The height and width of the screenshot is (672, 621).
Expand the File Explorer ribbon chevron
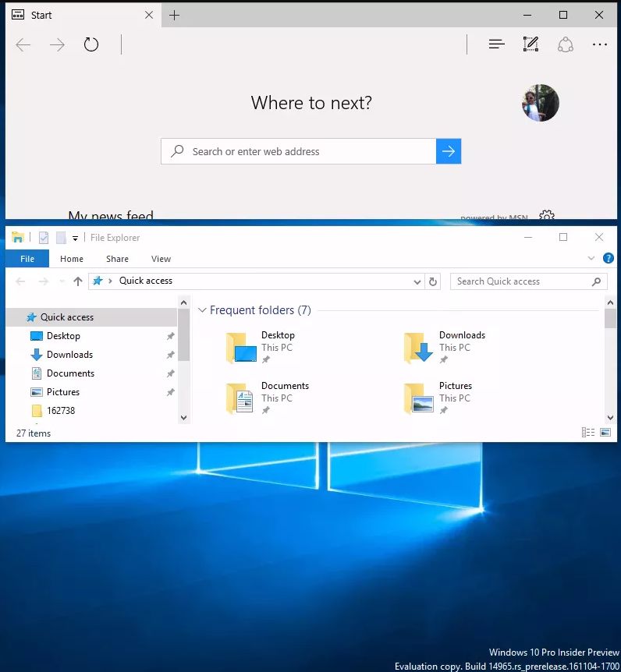591,258
